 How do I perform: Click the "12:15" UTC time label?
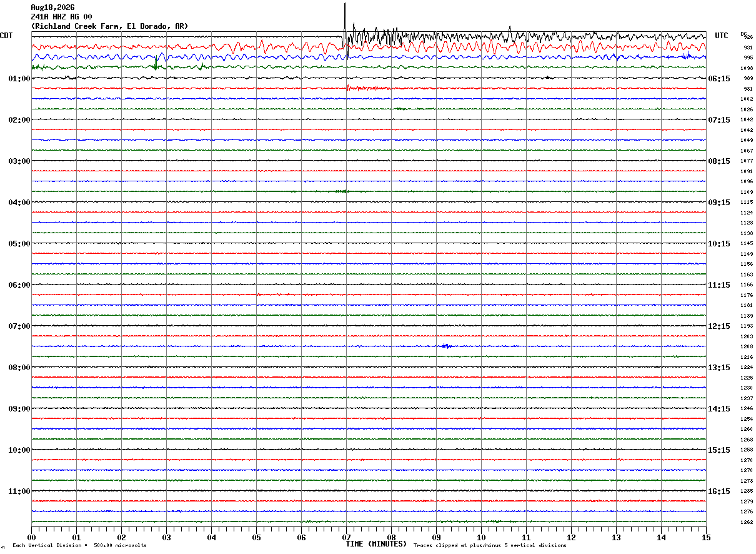[720, 326]
